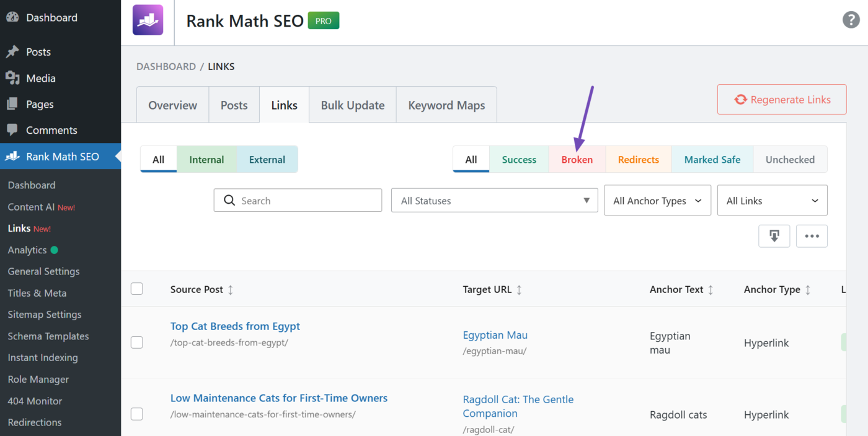868x436 pixels.
Task: Open the All Statuses dropdown
Action: pyautogui.click(x=494, y=200)
